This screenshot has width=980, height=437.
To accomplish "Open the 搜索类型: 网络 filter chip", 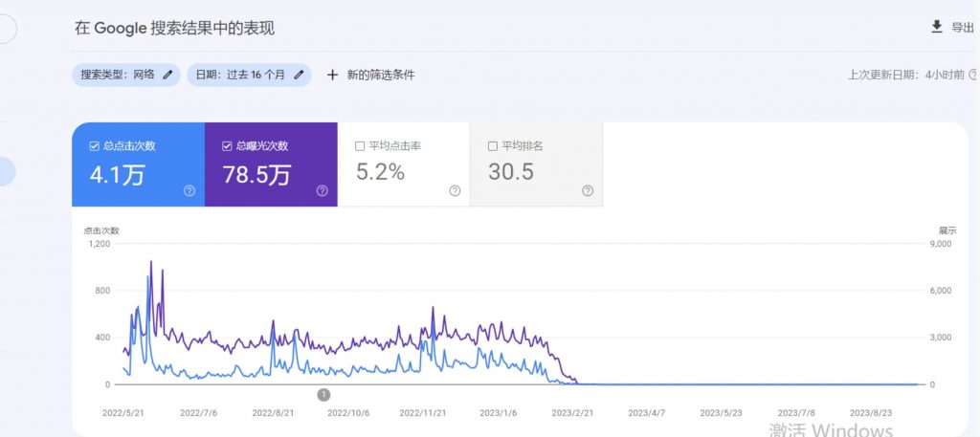I will (x=126, y=75).
